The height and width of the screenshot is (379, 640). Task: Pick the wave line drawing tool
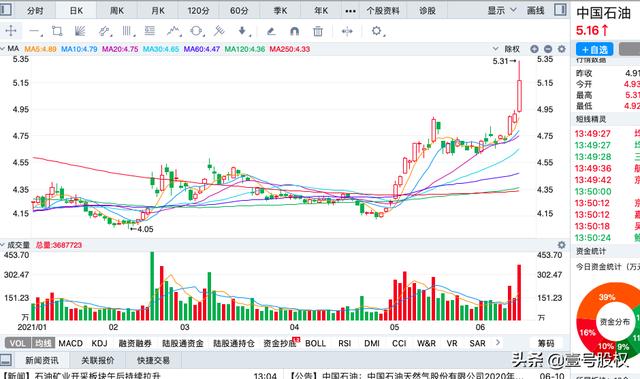pyautogui.click(x=174, y=31)
